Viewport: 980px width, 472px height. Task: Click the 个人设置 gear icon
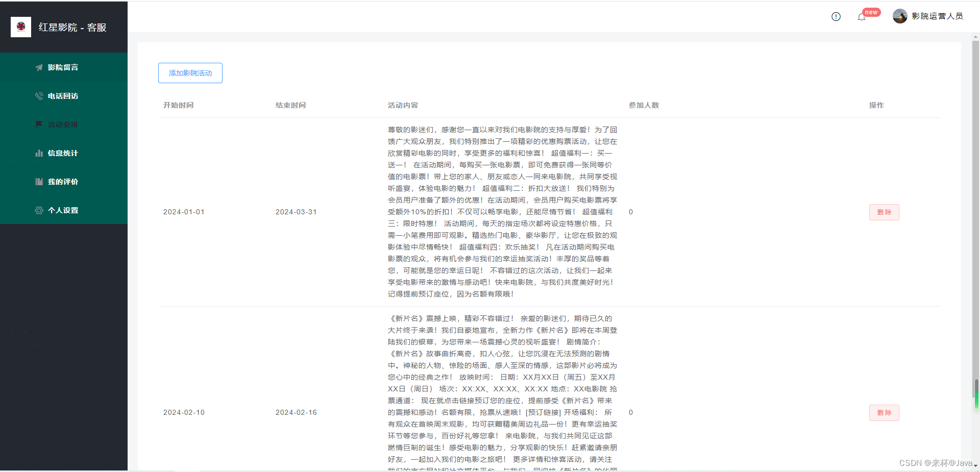click(x=39, y=210)
